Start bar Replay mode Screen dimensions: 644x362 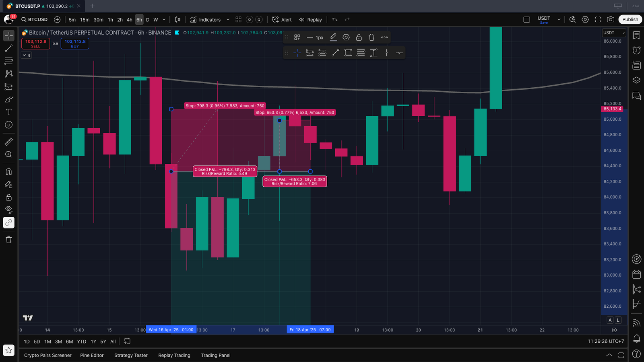click(310, 20)
